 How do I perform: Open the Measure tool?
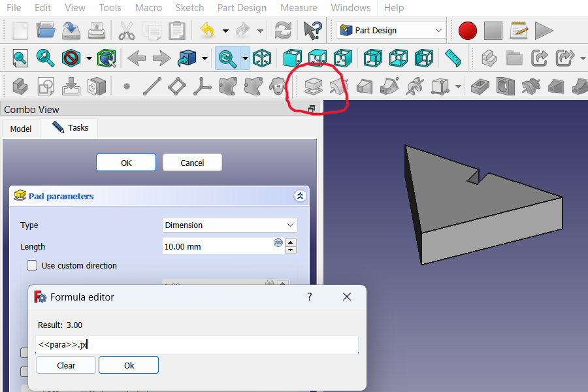click(453, 57)
